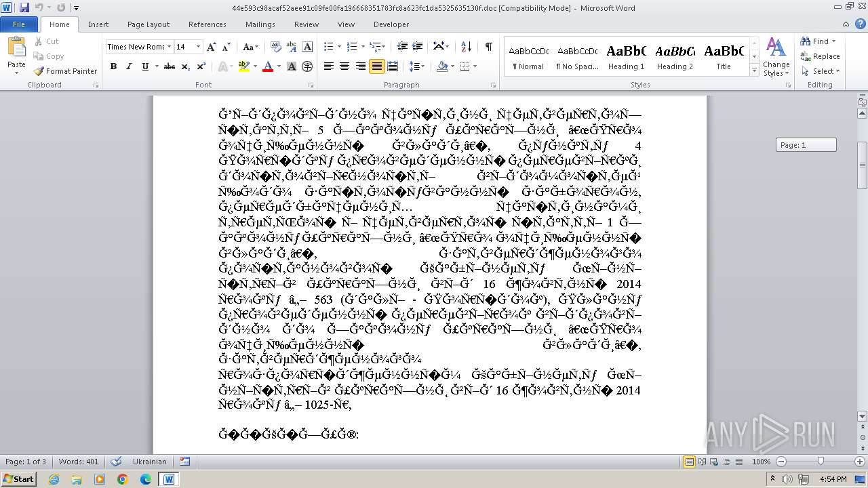Open Change Case dropdown
This screenshot has height=488, width=868.
pos(250,47)
